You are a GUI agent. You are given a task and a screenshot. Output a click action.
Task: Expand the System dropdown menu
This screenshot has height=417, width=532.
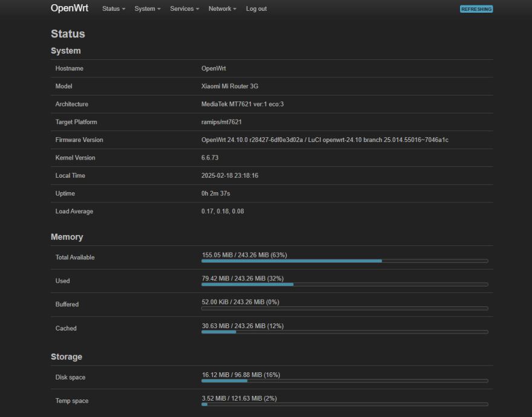coord(148,9)
